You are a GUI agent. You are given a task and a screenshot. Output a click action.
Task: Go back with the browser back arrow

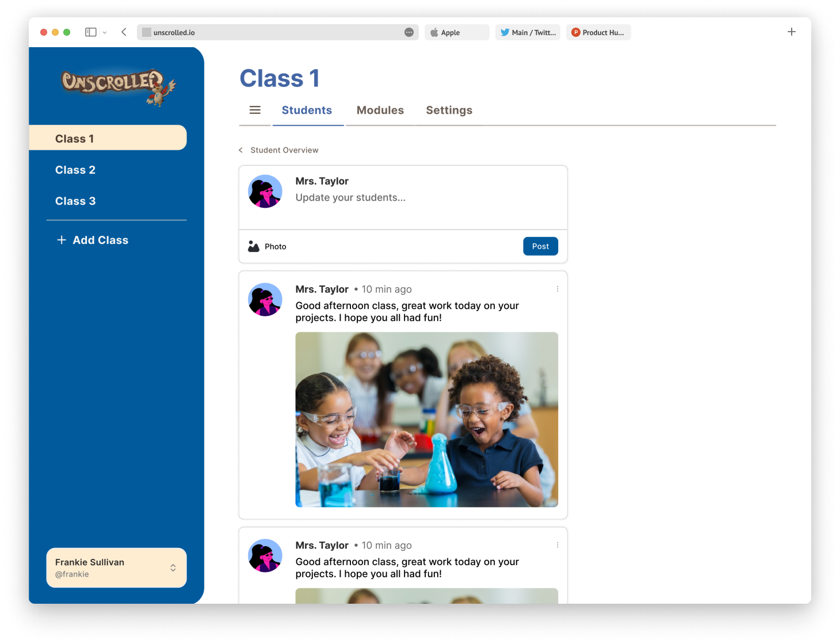point(124,32)
